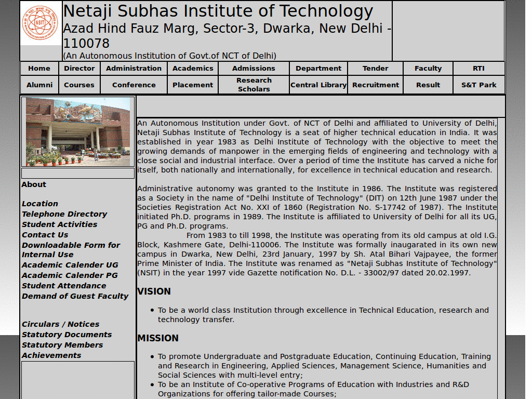
Task: Open the Home menu item
Action: (x=39, y=68)
